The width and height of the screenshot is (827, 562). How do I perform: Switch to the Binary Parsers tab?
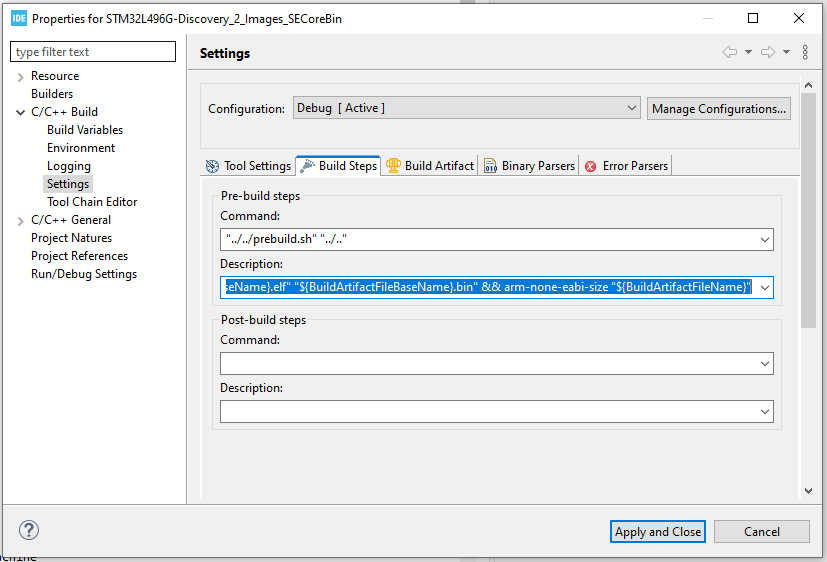tap(529, 166)
